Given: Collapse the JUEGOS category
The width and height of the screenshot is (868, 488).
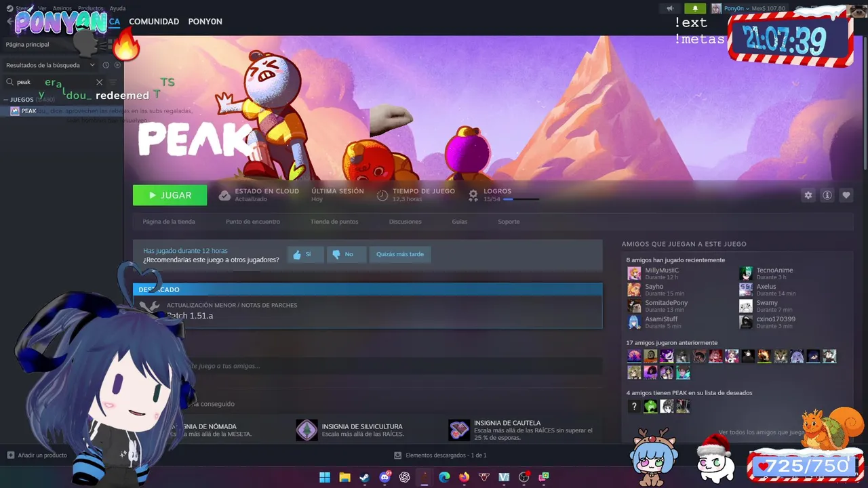Looking at the screenshot, I should point(6,100).
